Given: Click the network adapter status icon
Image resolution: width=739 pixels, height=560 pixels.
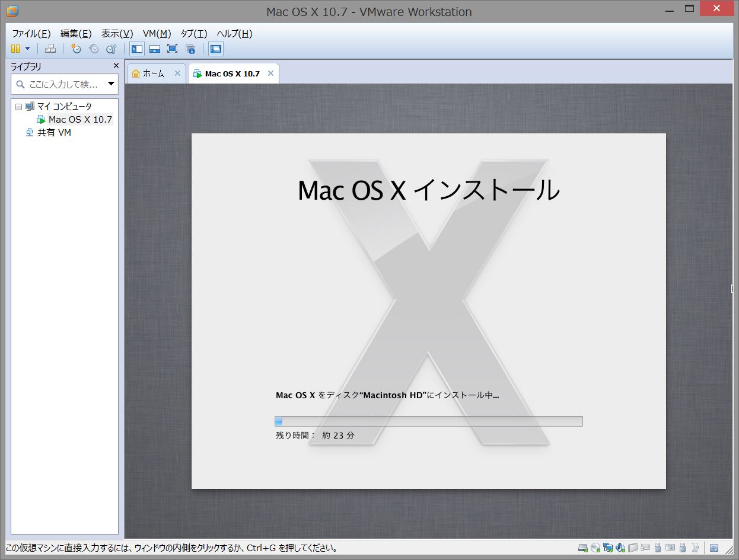Looking at the screenshot, I should click(608, 548).
